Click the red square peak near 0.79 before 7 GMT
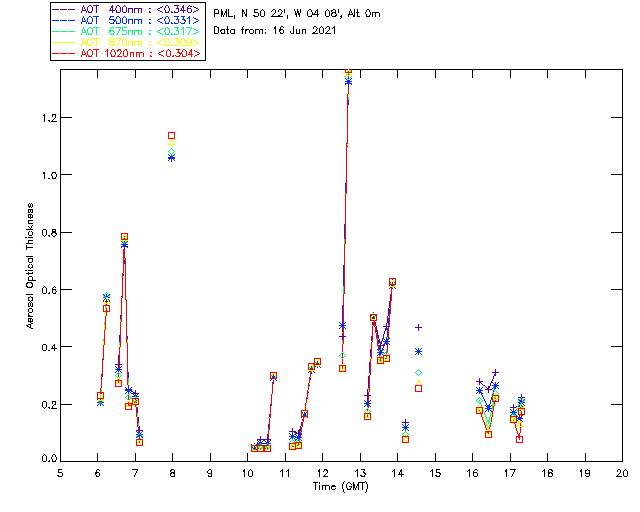This screenshot has height=512, width=640. [124, 237]
